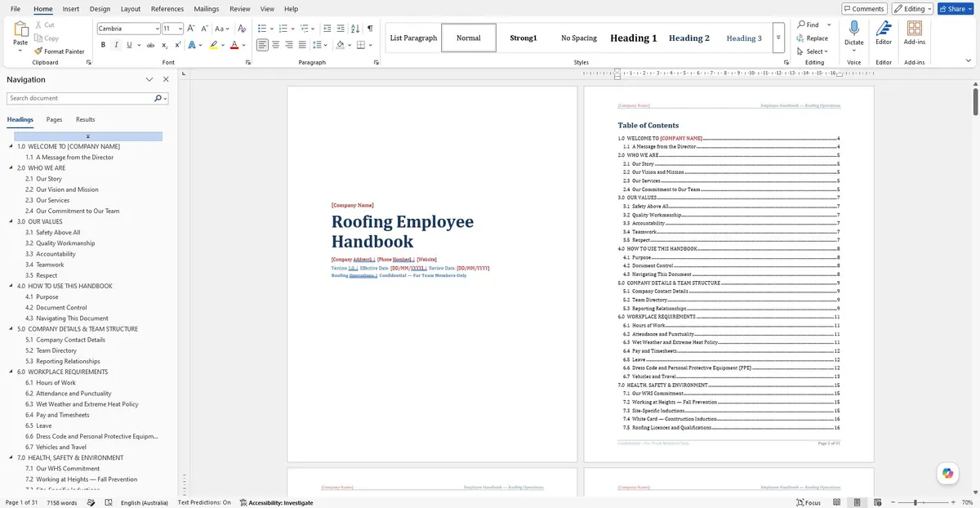Pick the yellow text highlight color
The width and height of the screenshot is (980, 508).
pyautogui.click(x=213, y=45)
